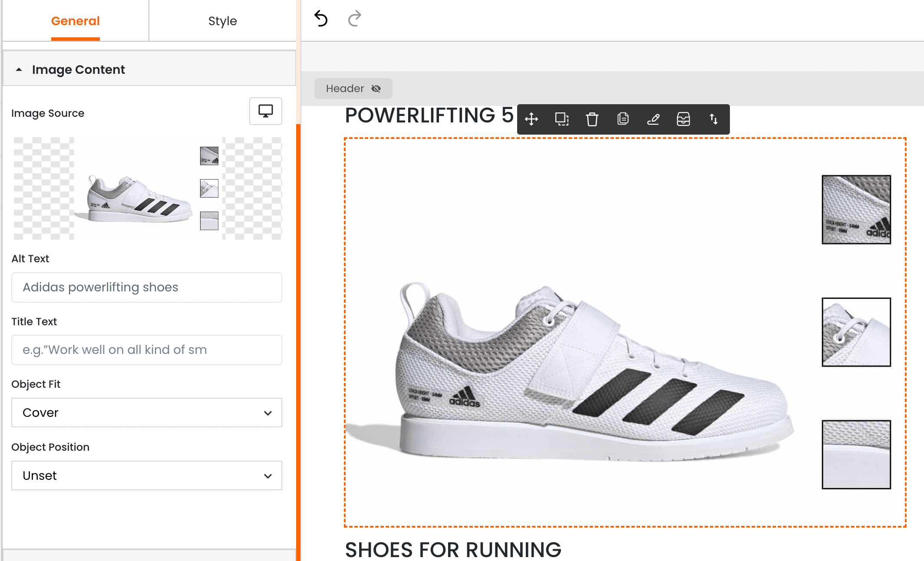
Task: Duplicate the selected image element
Action: pyautogui.click(x=562, y=119)
